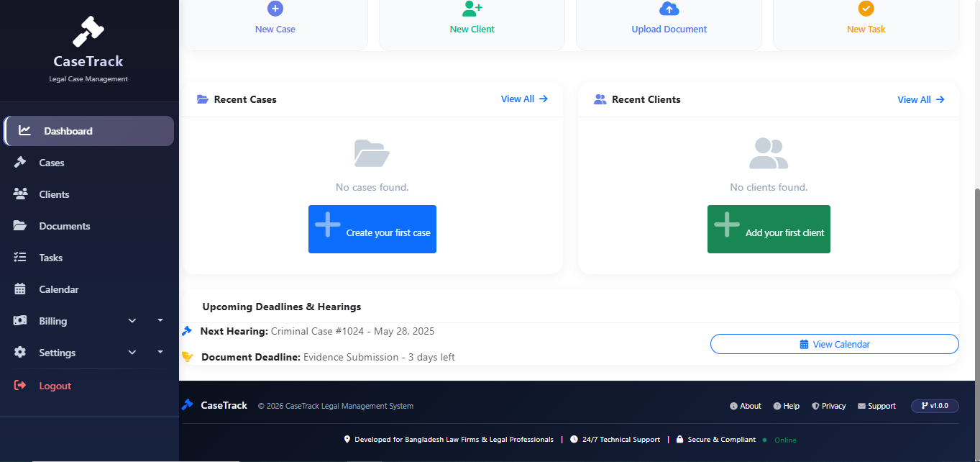This screenshot has width=980, height=462.
Task: Expand the Settings menu chevron
Action: tap(132, 353)
